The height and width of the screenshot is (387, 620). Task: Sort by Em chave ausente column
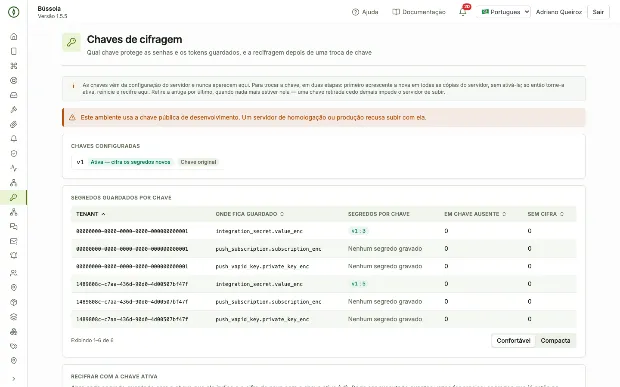coord(475,214)
